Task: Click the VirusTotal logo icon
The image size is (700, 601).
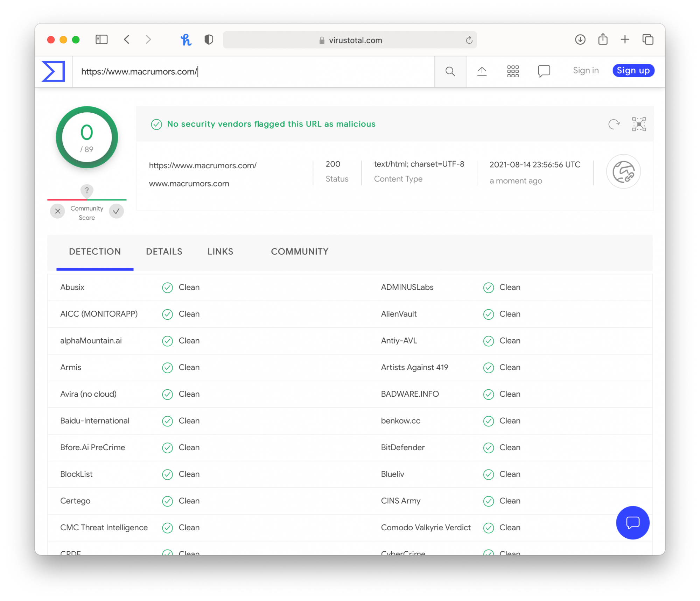Action: (54, 71)
